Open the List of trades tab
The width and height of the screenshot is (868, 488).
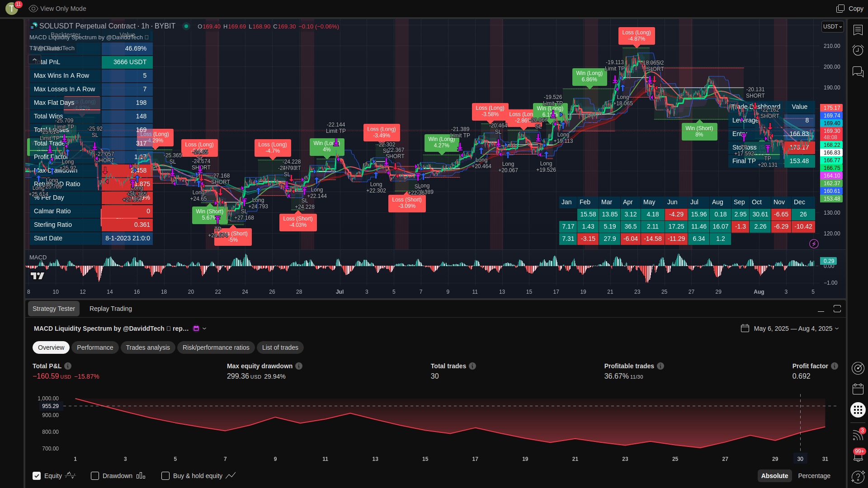280,347
